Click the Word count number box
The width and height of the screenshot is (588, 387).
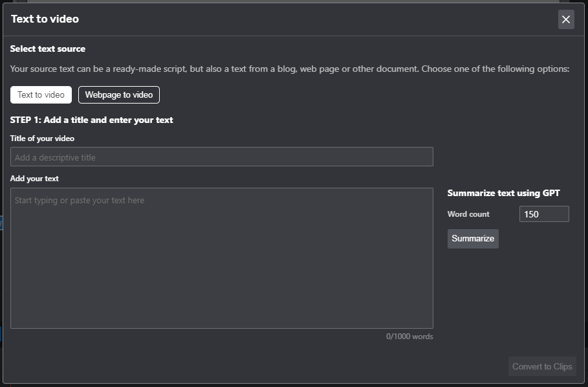[544, 214]
